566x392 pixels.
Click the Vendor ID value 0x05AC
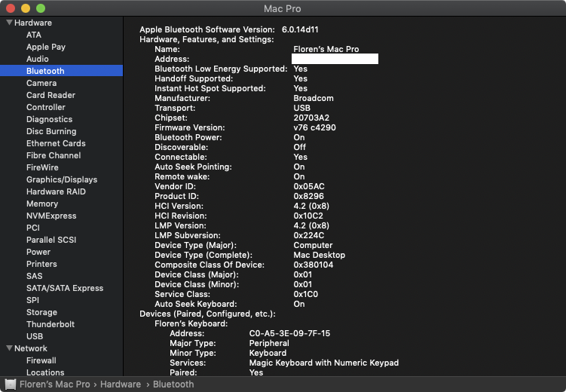pos(309,186)
